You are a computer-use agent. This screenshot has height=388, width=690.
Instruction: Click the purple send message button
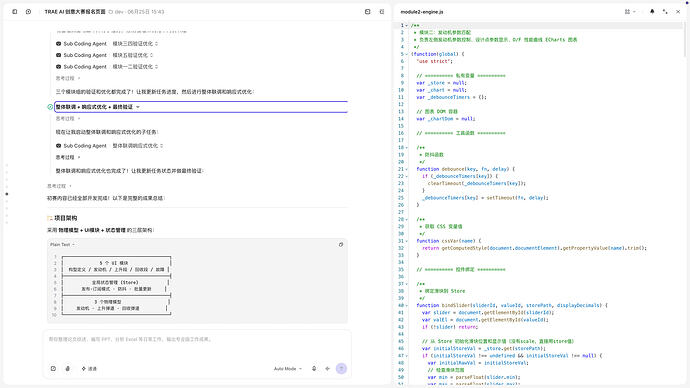coord(341,369)
